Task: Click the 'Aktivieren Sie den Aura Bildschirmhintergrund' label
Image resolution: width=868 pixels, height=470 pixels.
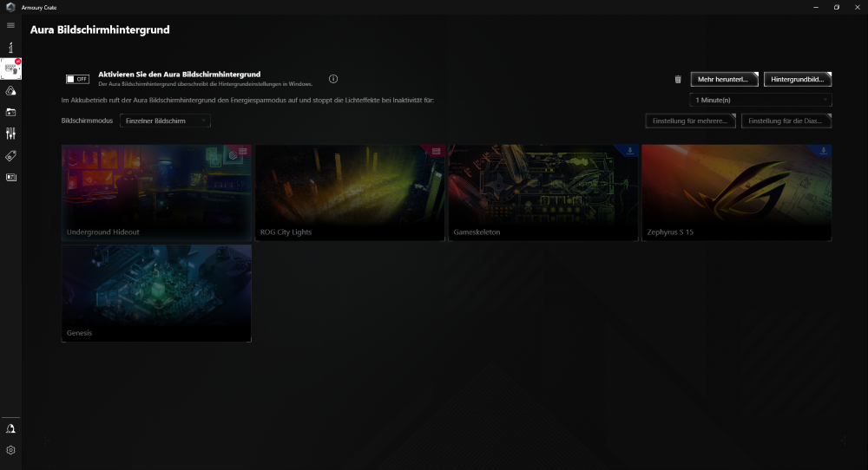Action: [x=180, y=74]
